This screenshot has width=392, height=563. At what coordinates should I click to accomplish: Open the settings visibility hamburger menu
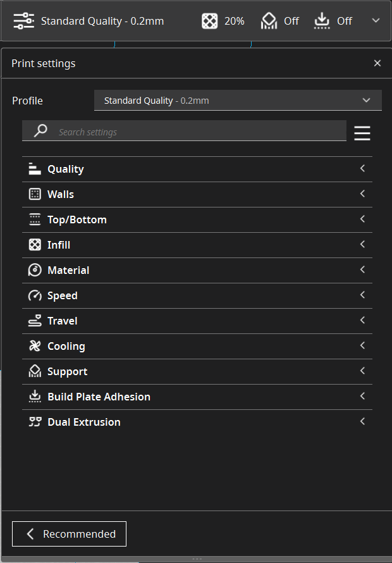[x=362, y=133]
